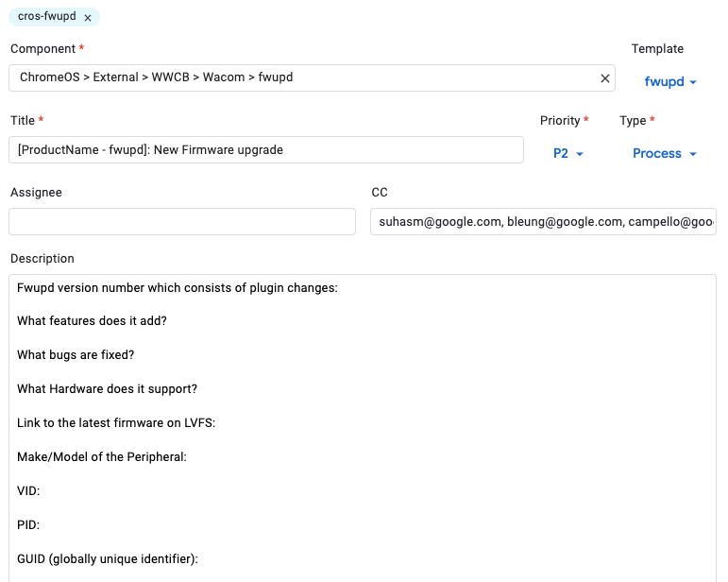728x582 pixels.
Task: Open the fwupd Template dropdown
Action: [670, 82]
